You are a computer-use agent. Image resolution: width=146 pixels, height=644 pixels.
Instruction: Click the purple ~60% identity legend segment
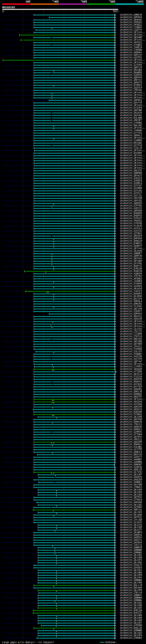[73, 4]
